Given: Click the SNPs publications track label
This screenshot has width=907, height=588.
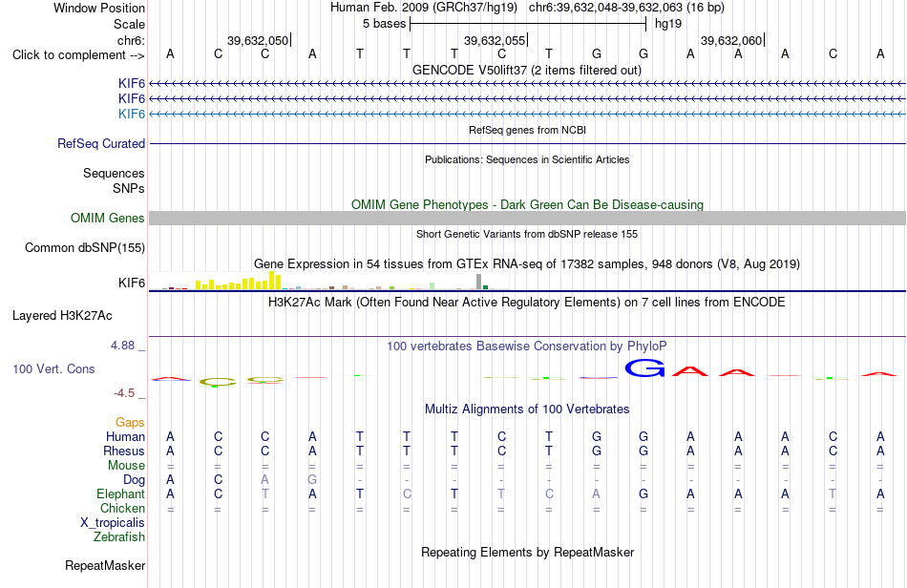Looking at the screenshot, I should click(x=129, y=188).
